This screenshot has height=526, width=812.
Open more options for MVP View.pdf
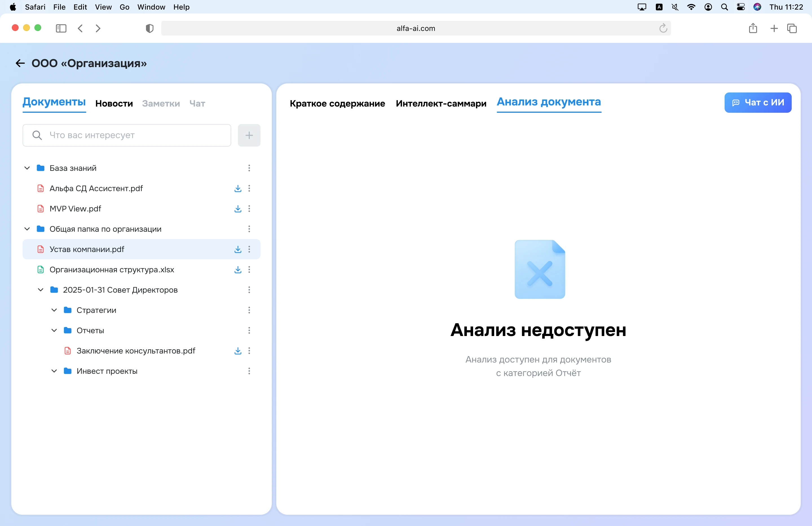[249, 209]
